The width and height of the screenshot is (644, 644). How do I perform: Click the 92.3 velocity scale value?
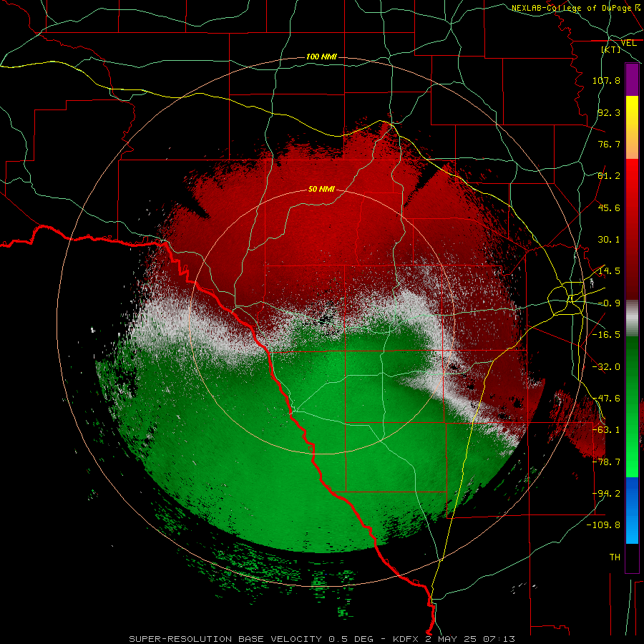click(x=609, y=112)
